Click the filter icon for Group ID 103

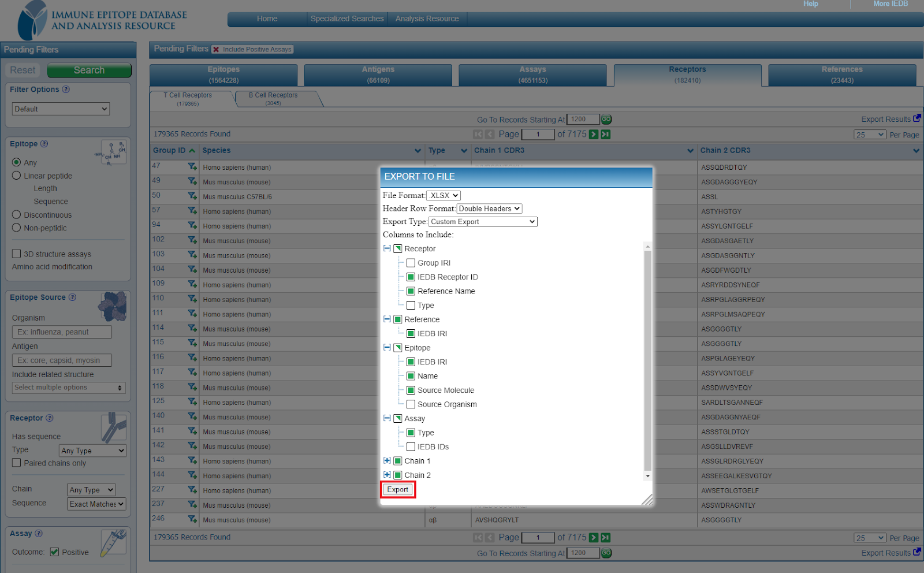click(x=192, y=255)
